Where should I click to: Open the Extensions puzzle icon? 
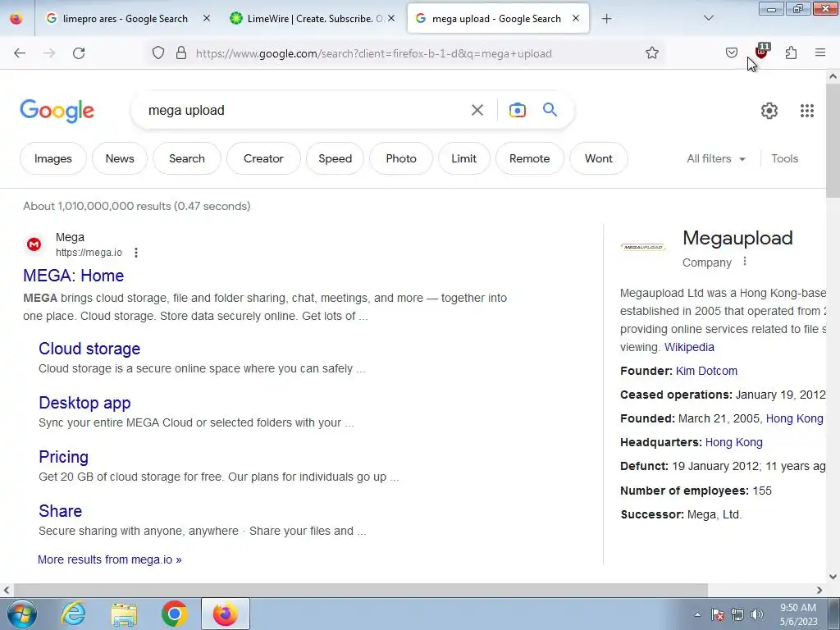tap(791, 53)
